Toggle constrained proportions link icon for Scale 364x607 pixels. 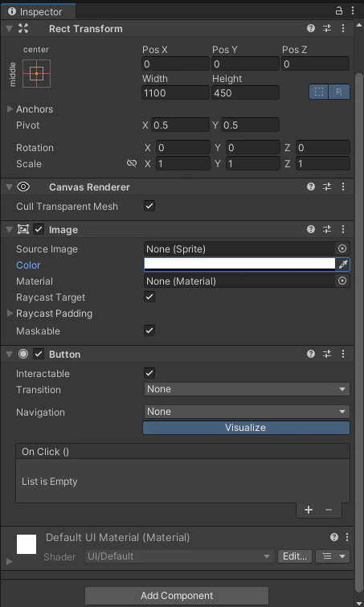132,163
